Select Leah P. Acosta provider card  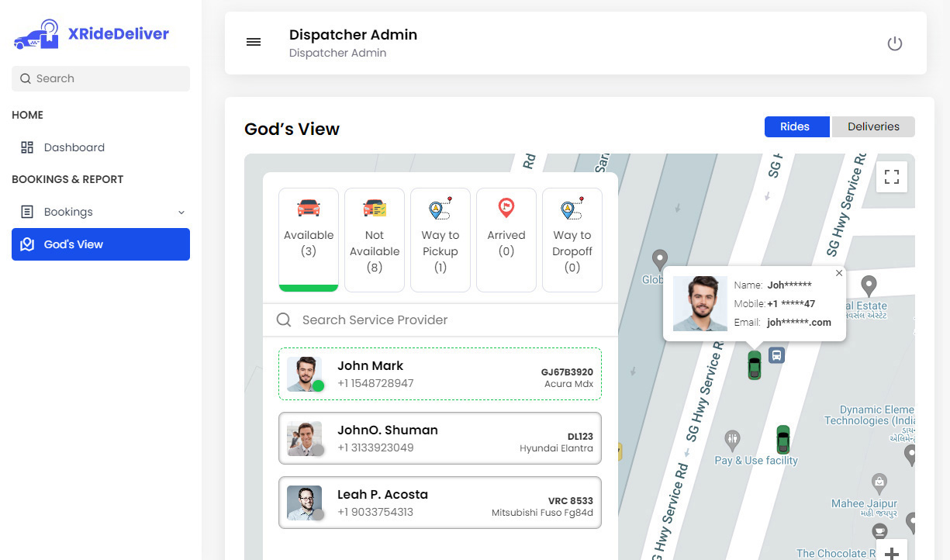click(x=440, y=503)
